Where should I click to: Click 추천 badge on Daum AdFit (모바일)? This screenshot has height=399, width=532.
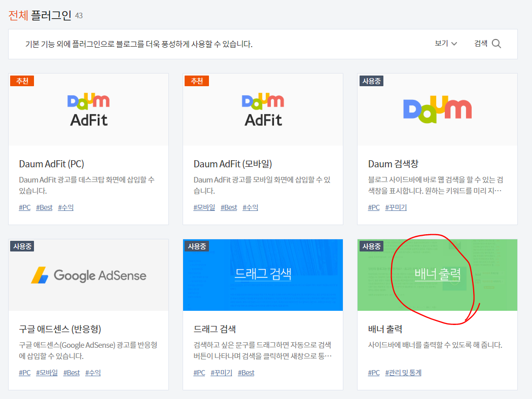(197, 81)
